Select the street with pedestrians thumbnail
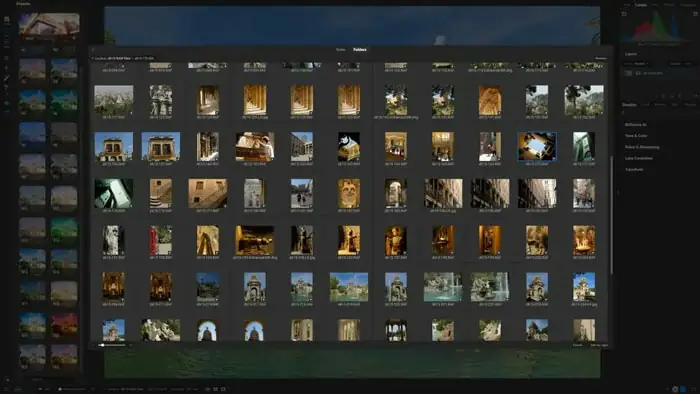700x394 pixels. pos(302,193)
